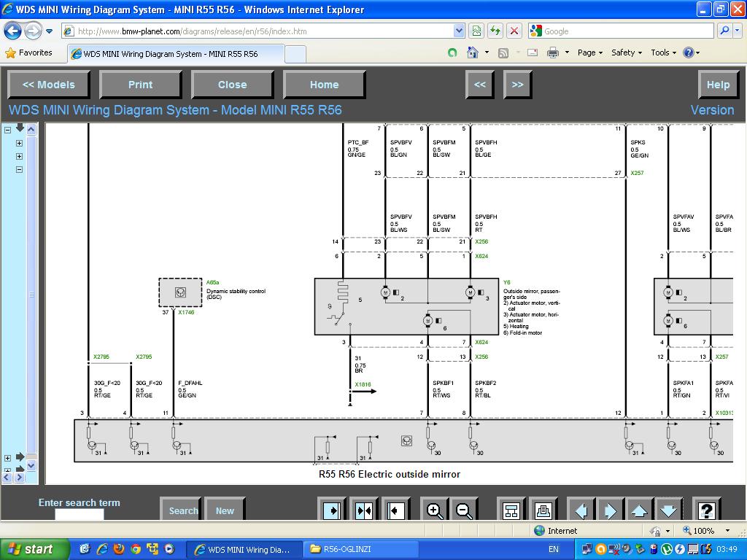Click the zoom in magnifier icon

(435, 510)
